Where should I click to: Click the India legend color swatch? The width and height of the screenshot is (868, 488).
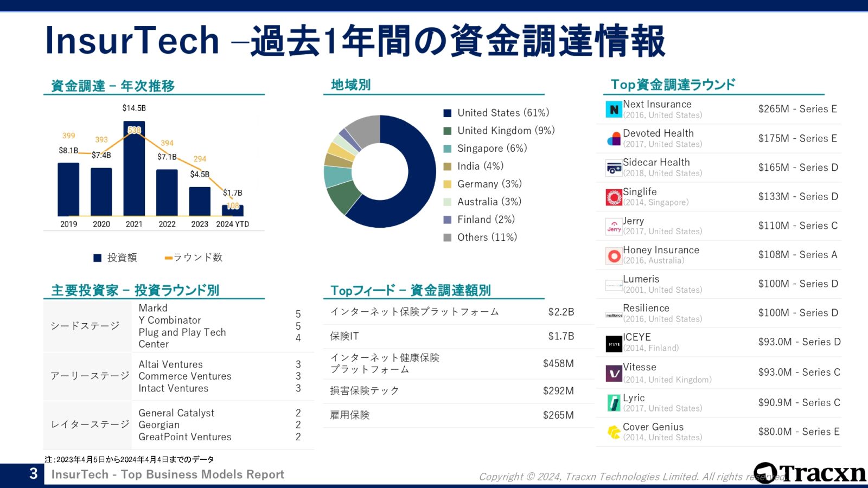coord(448,166)
